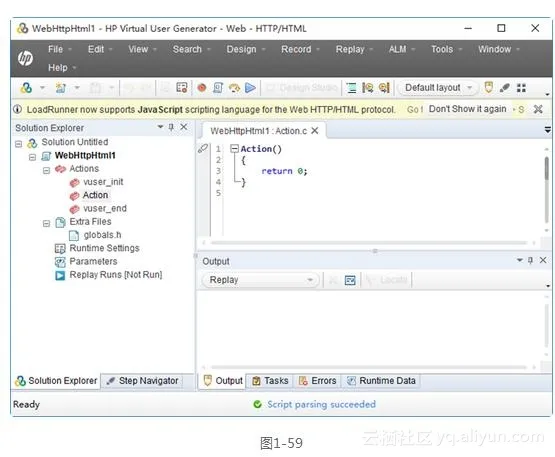555x457 pixels.
Task: Collapse the Action() code block in the editor
Action: 234,148
